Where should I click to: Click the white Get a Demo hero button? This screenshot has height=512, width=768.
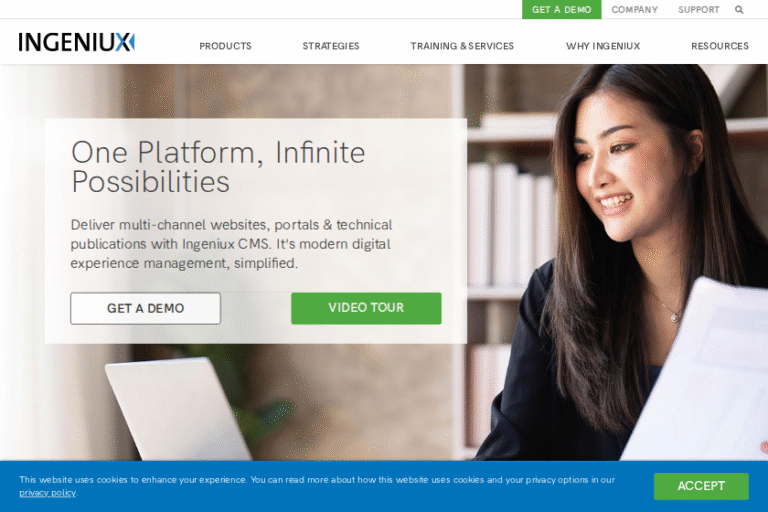click(145, 308)
